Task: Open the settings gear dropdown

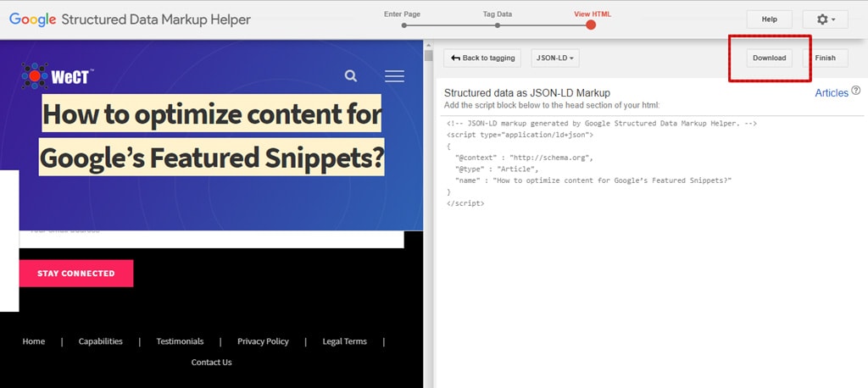Action: [826, 19]
